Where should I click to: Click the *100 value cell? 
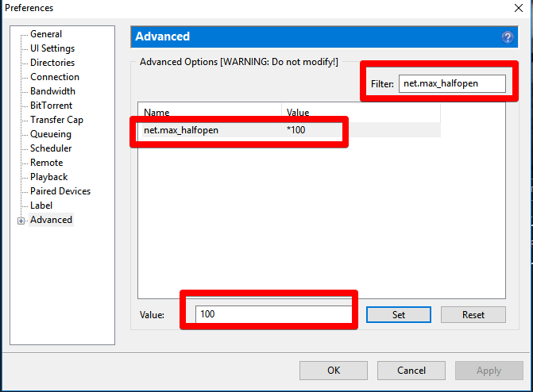pyautogui.click(x=295, y=130)
